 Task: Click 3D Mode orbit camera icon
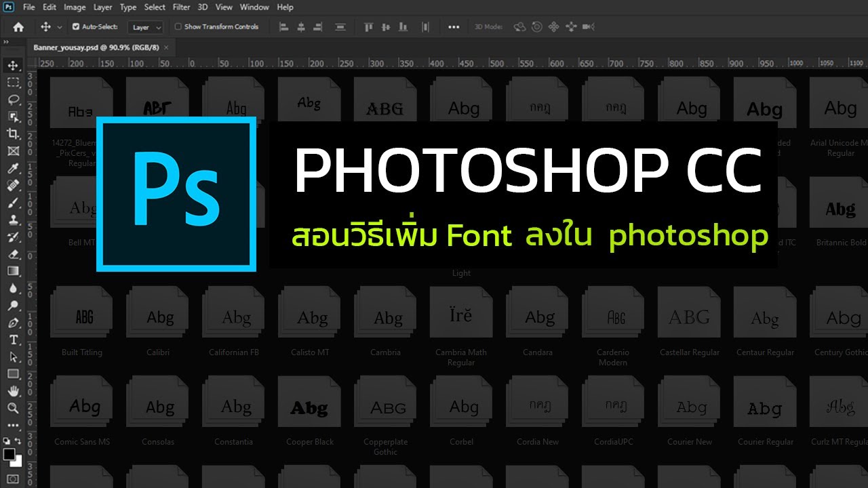click(x=520, y=27)
